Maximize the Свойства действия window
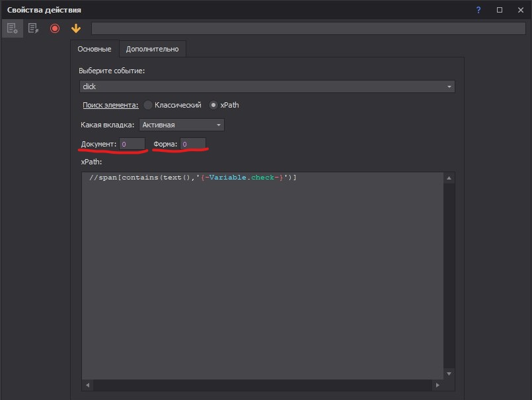This screenshot has width=532, height=400. click(x=500, y=10)
